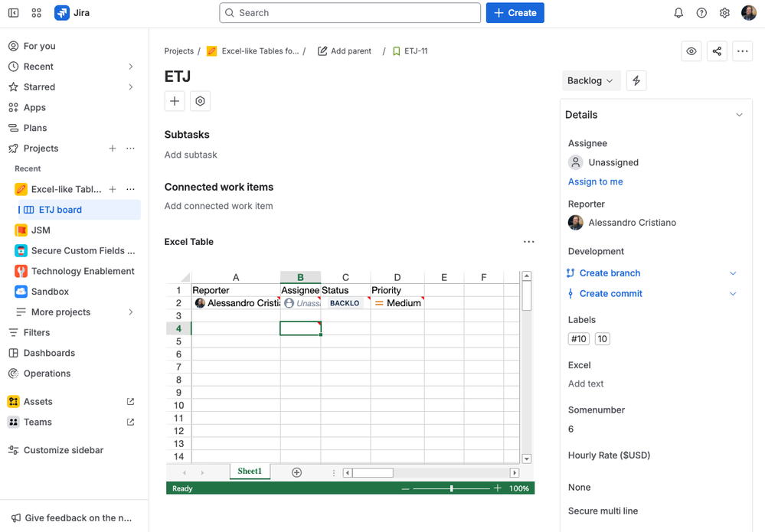Select the Sheet1 tab

click(250, 472)
